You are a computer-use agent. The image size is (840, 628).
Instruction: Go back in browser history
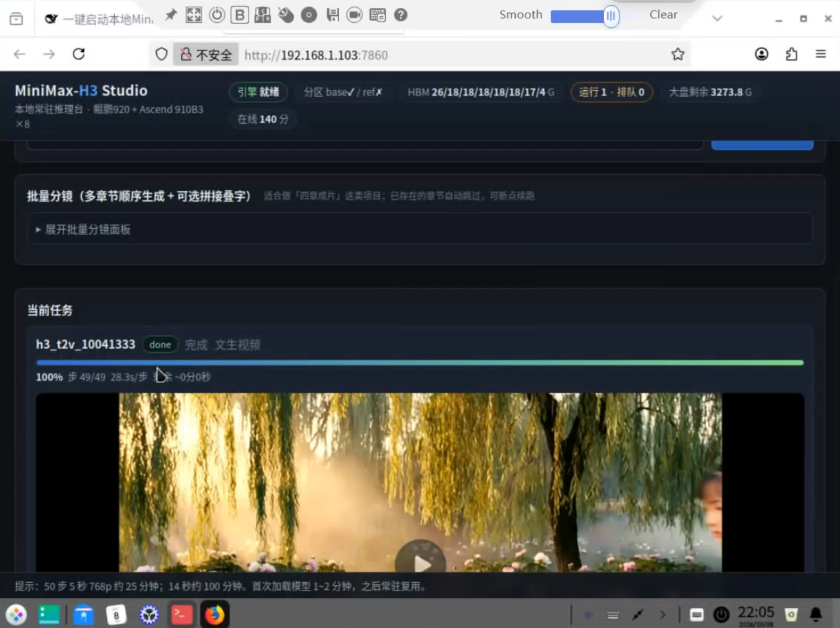(20, 54)
